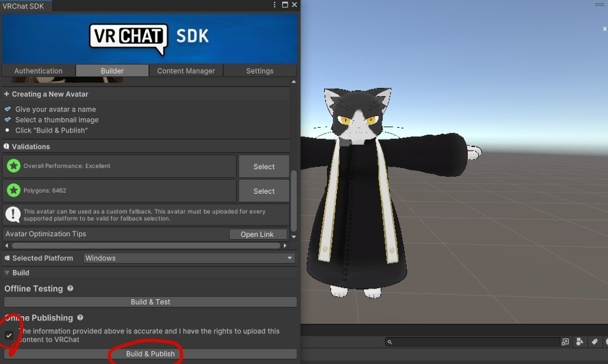Click Build & Publish button
The height and width of the screenshot is (364, 608).
click(x=150, y=354)
